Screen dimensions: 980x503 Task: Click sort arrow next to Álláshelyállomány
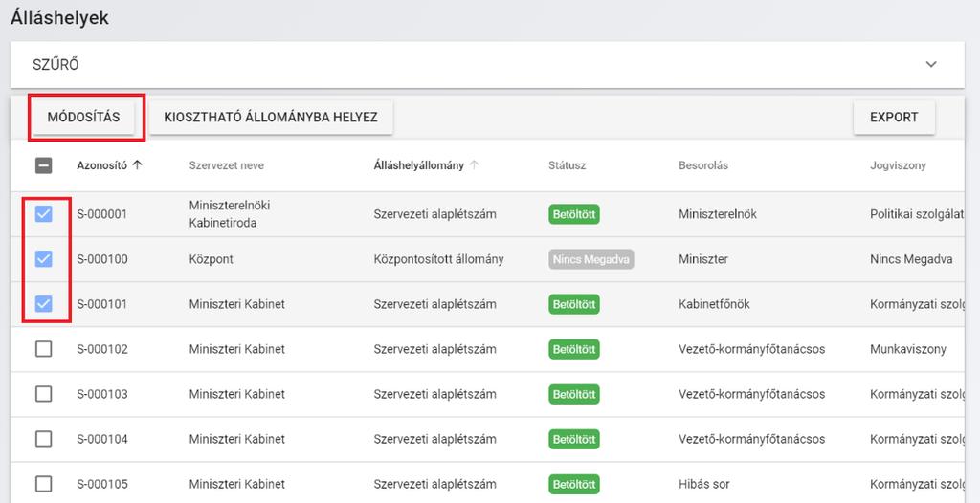coord(475,165)
